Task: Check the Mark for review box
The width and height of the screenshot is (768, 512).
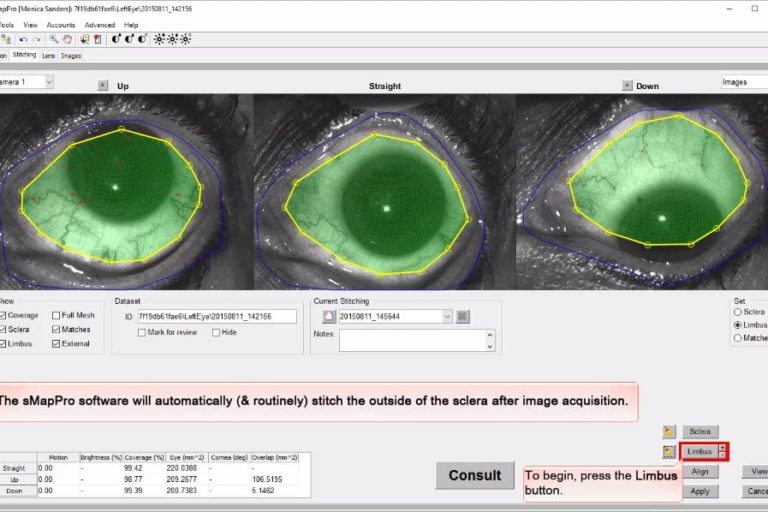Action: pyautogui.click(x=142, y=332)
